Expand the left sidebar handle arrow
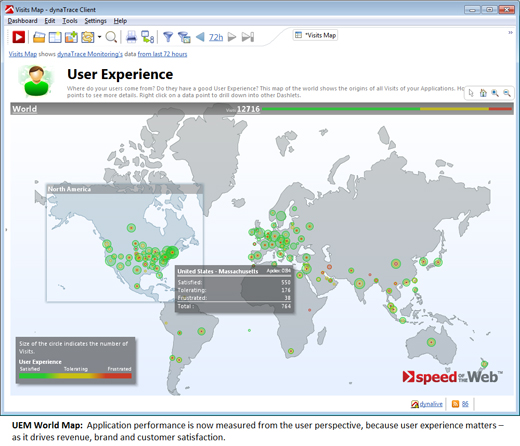Viewport: 520px width, 446px height. (6, 230)
